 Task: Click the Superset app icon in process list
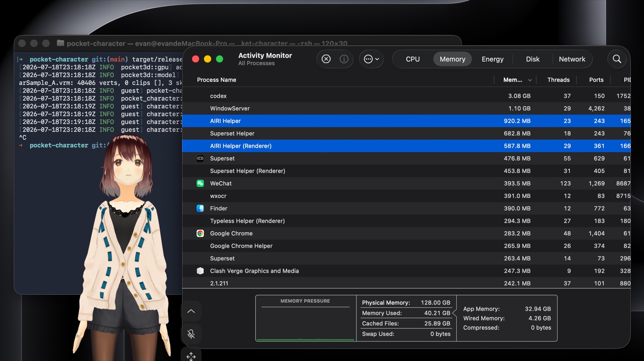pos(200,158)
